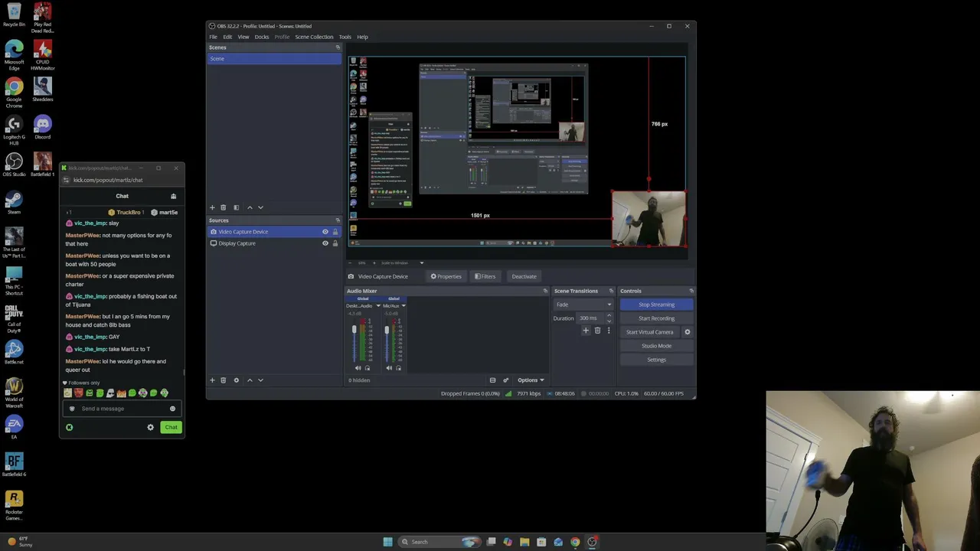Expand the Fade transition dropdown
The image size is (980, 551).
click(583, 305)
